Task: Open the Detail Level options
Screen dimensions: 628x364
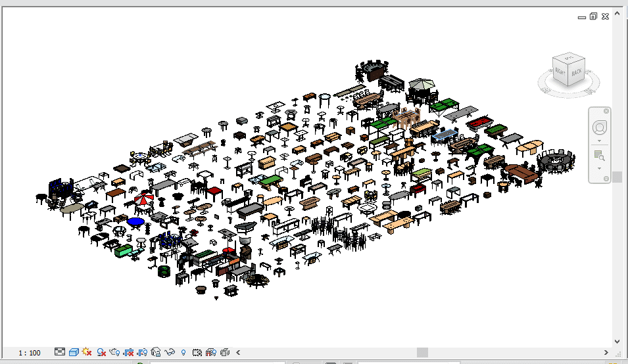Action: point(60,353)
